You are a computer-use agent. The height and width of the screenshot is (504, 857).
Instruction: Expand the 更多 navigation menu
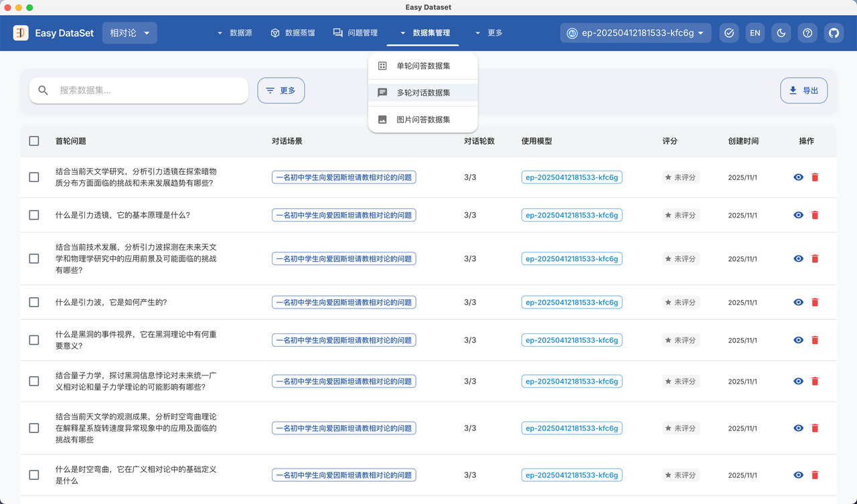pyautogui.click(x=488, y=33)
